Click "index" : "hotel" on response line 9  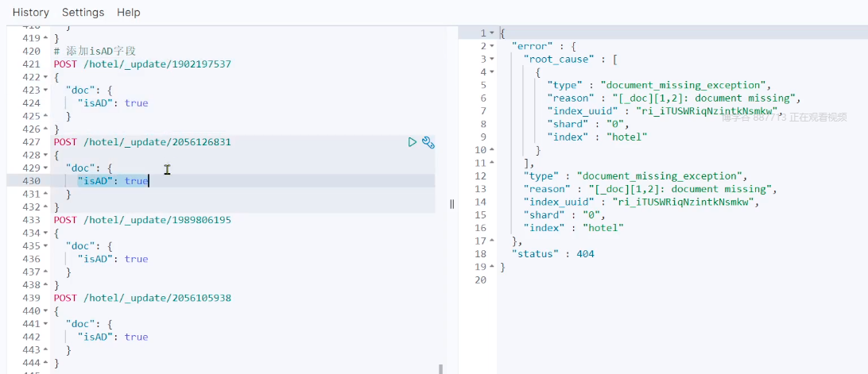[597, 137]
